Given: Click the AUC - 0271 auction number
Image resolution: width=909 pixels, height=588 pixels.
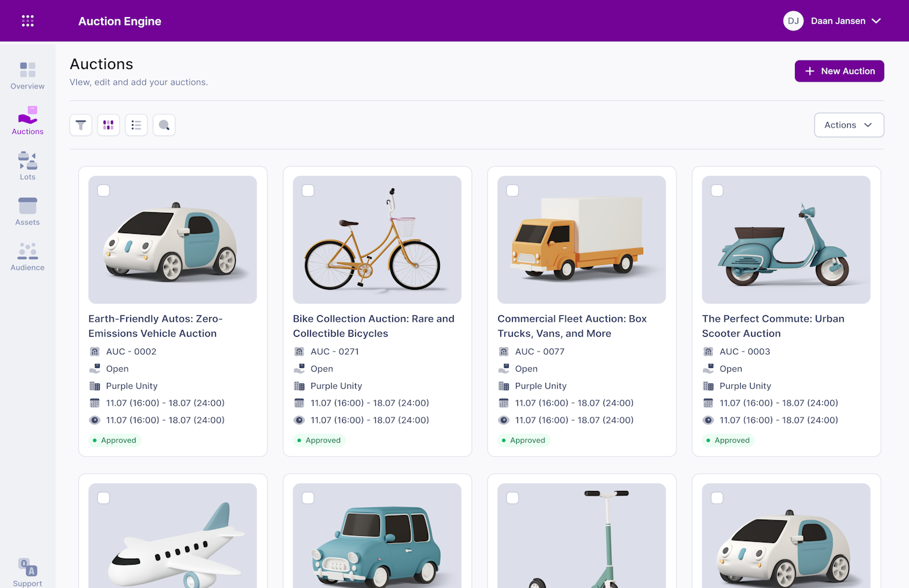Looking at the screenshot, I should coord(335,352).
